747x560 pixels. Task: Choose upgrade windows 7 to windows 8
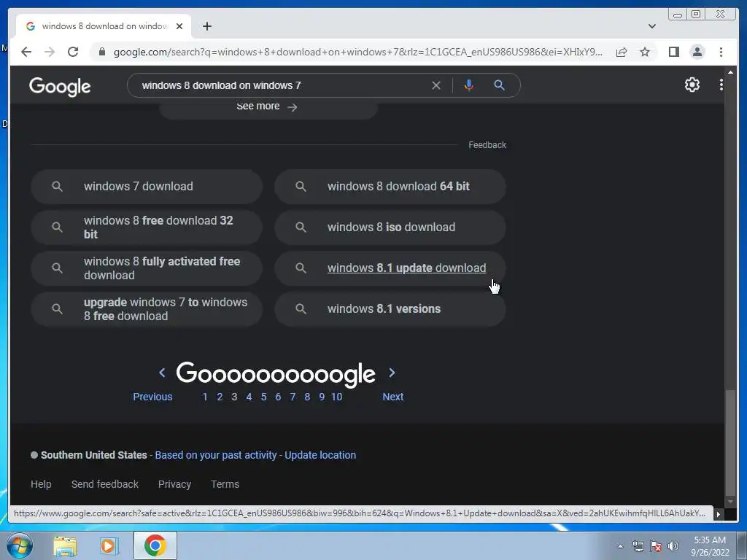pyautogui.click(x=146, y=309)
